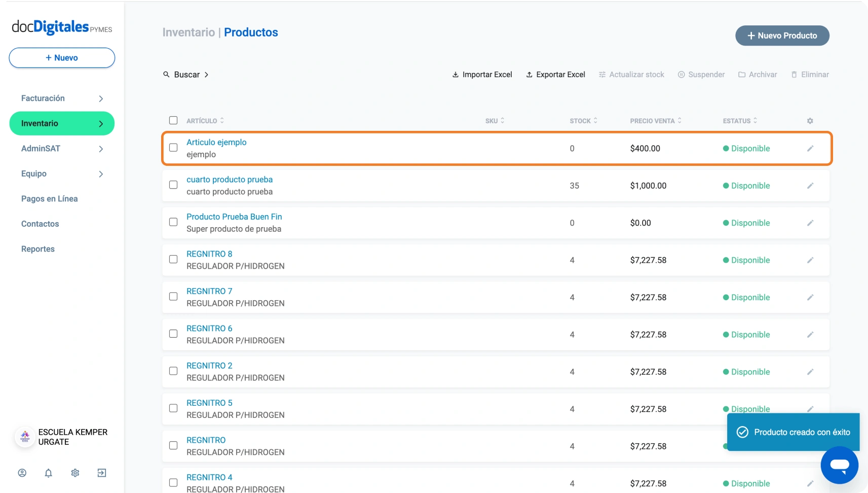Click the table column settings gear icon
868x493 pixels.
pyautogui.click(x=810, y=121)
